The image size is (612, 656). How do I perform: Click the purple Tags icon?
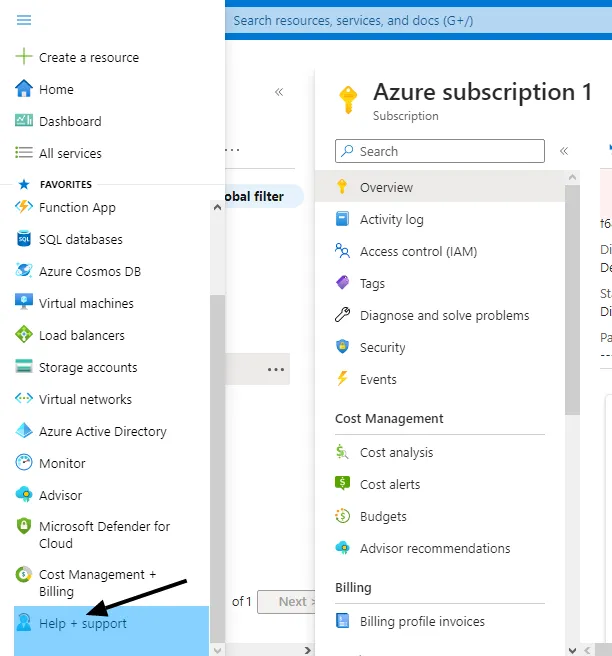(x=342, y=283)
